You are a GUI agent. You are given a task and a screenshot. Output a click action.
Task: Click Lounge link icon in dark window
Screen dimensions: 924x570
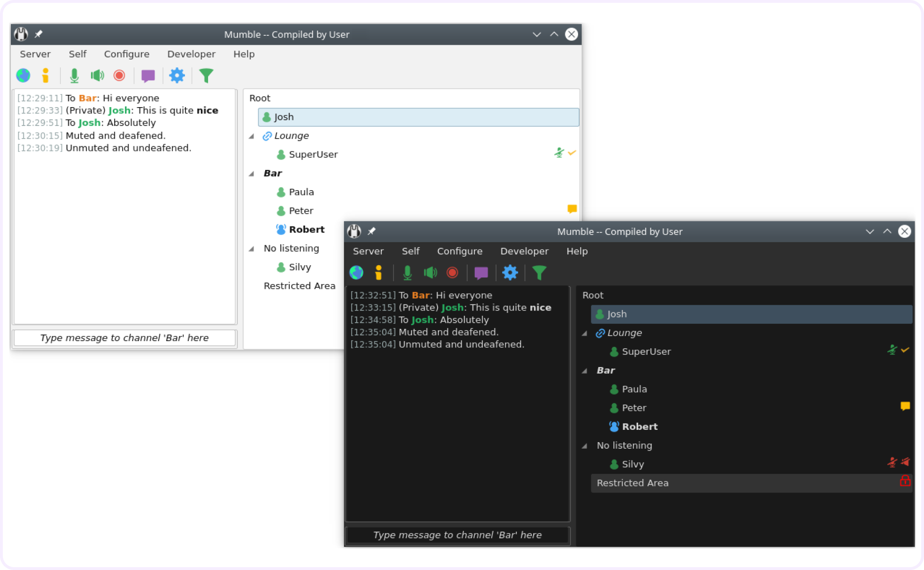tap(600, 333)
